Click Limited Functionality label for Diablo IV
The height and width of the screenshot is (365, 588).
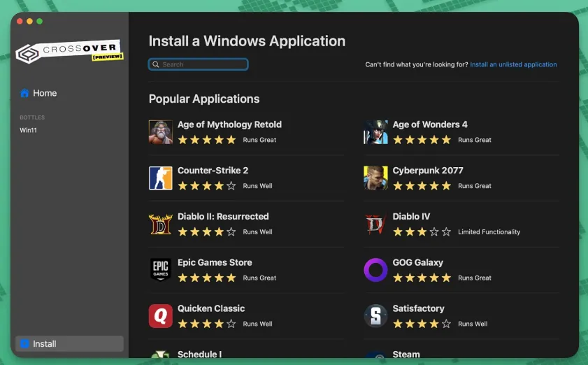point(489,232)
